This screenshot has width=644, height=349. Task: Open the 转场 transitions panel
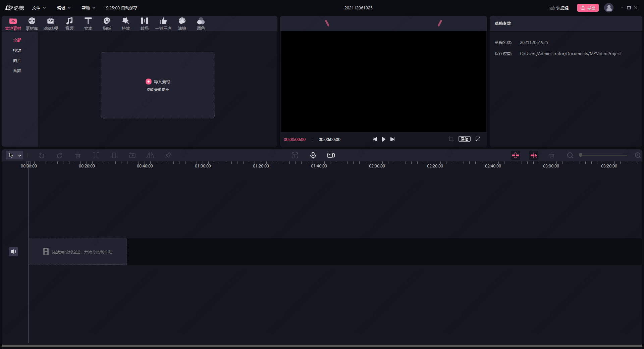tap(145, 24)
